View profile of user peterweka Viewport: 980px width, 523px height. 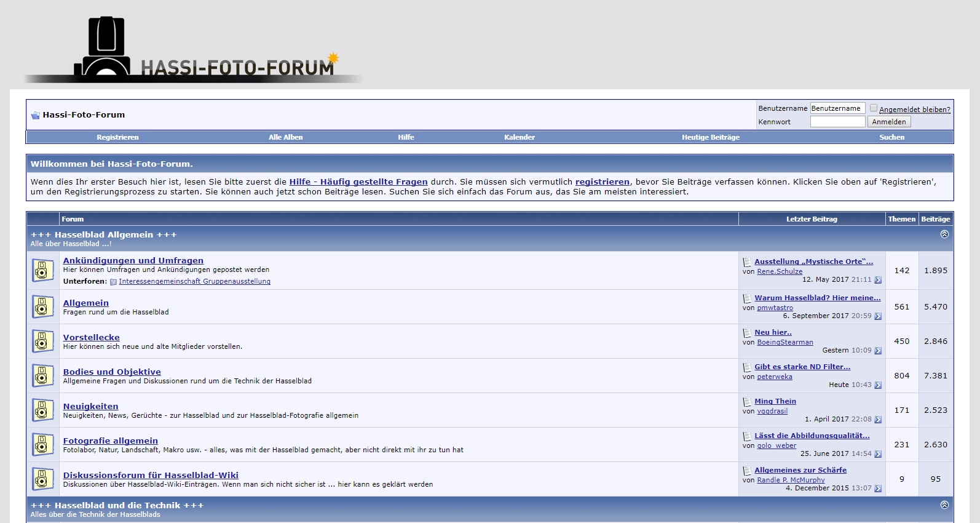(775, 377)
